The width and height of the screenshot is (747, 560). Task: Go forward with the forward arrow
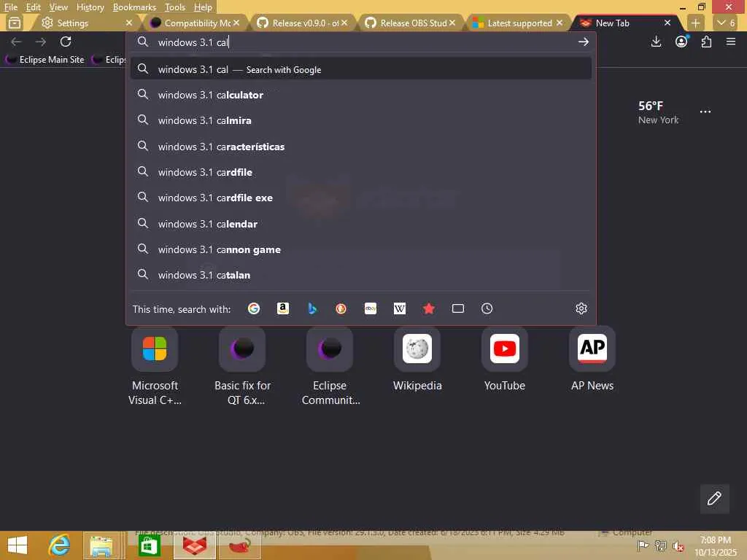tap(41, 42)
